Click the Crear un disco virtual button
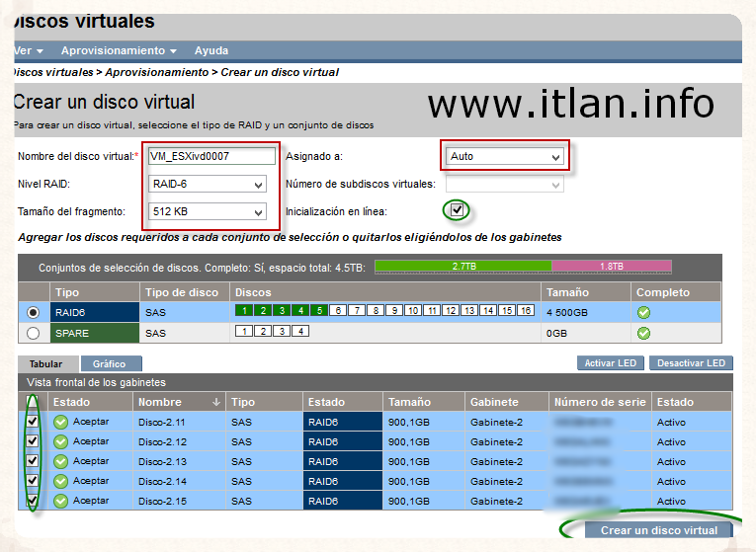Image resolution: width=756 pixels, height=552 pixels. pos(658,530)
